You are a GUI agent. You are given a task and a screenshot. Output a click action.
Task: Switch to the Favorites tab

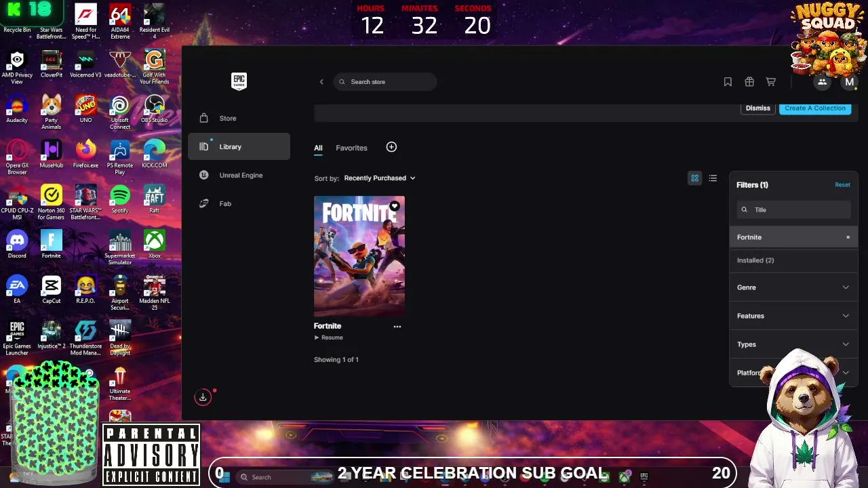(351, 148)
